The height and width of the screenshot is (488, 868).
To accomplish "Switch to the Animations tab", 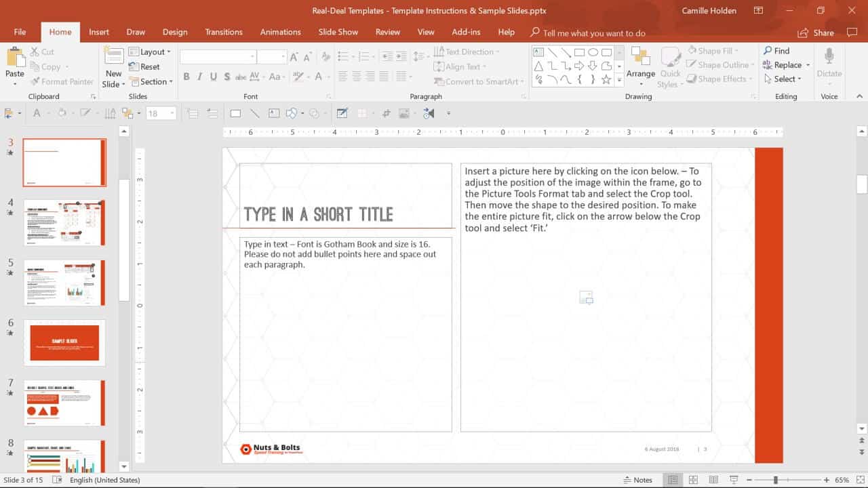I will (281, 32).
